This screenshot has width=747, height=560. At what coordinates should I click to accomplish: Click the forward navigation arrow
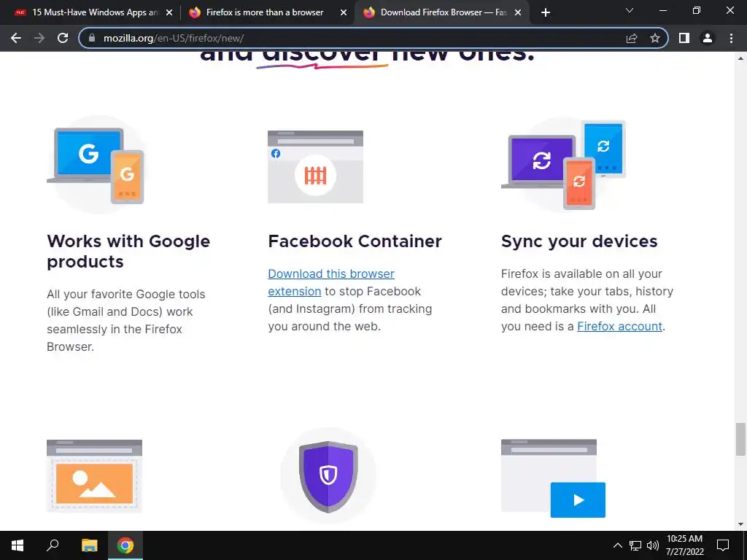[39, 38]
